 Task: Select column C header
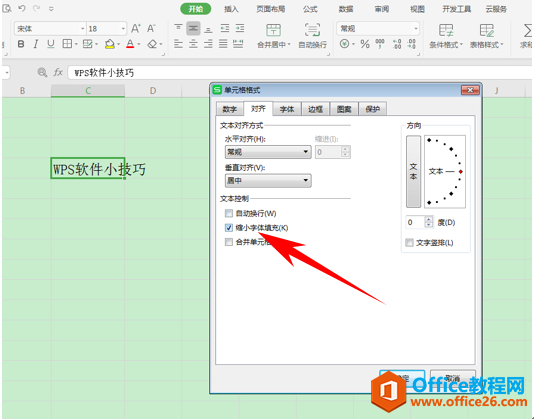88,91
